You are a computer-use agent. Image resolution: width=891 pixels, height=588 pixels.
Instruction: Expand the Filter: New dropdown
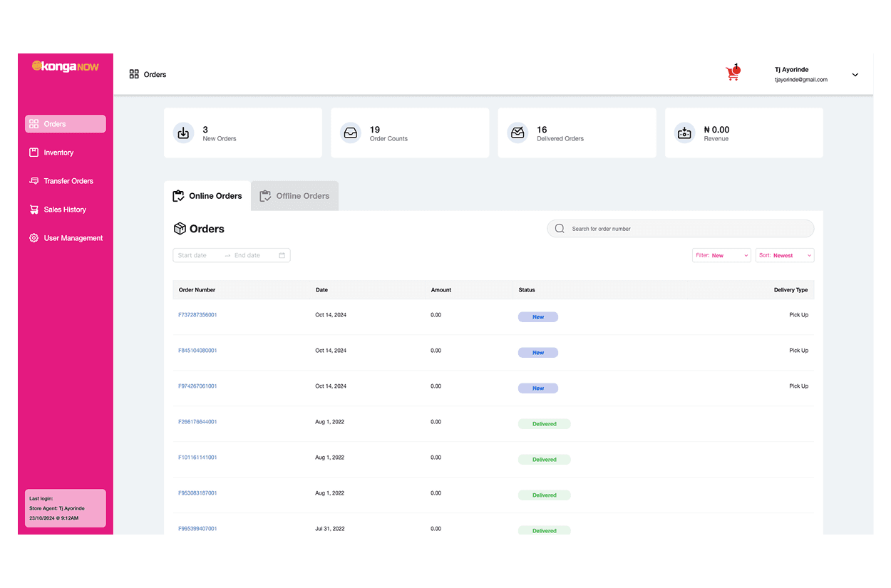(x=721, y=255)
